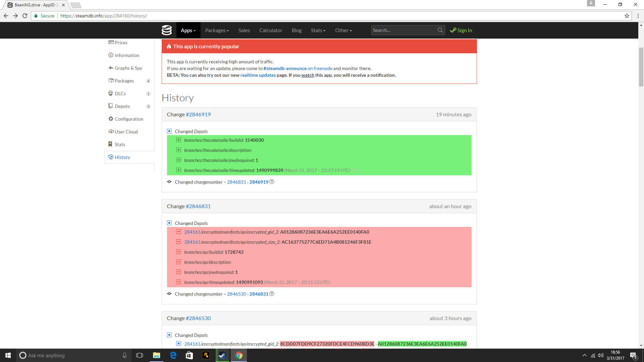Click the minus icon beside encrypted_size_2 row
The width and height of the screenshot is (644, 362).
click(x=178, y=242)
